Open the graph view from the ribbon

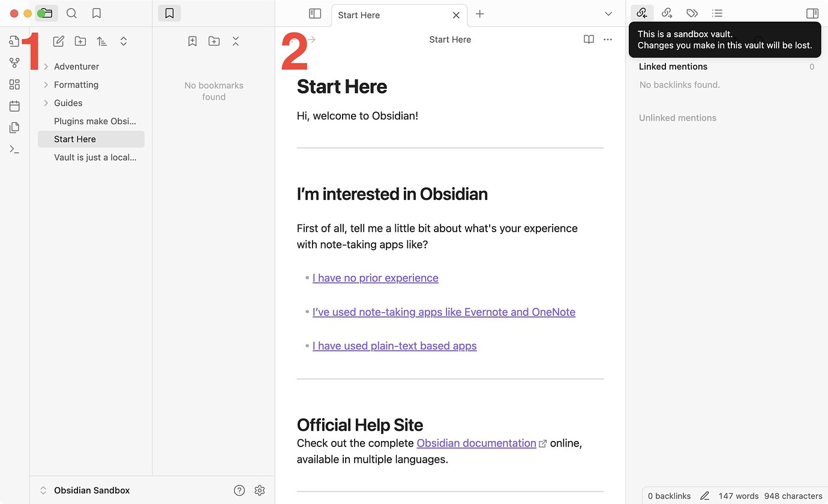click(14, 63)
